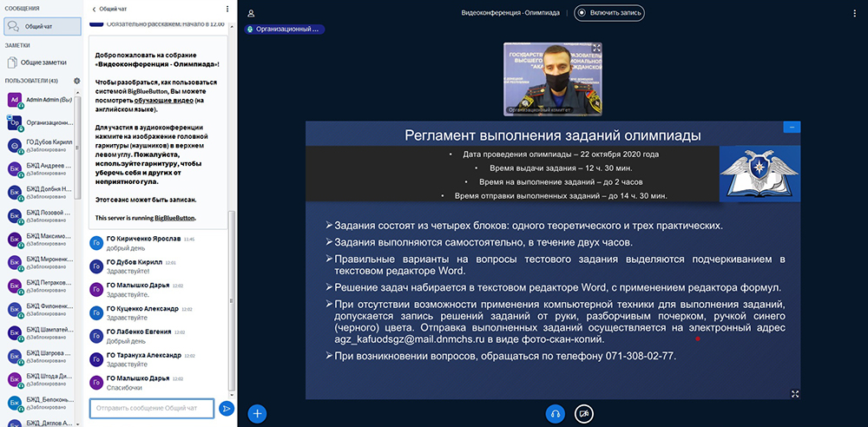
Task: Select Admin Admin in users list
Action: 40,100
